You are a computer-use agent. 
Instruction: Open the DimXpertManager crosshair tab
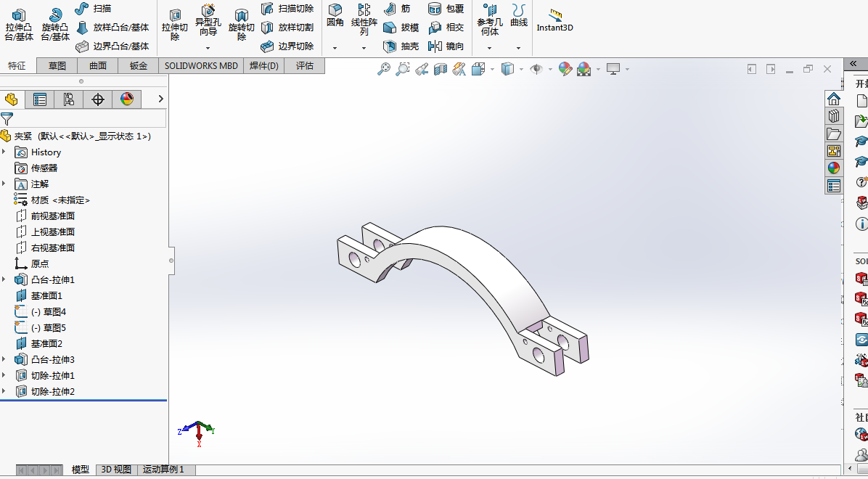click(x=98, y=99)
